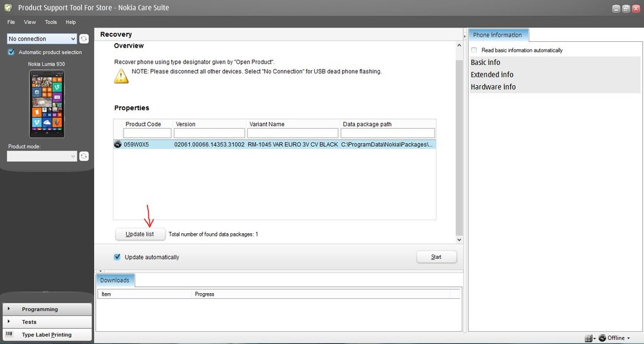Screen dimensions: 644x344
Task: Click the Offline globe icon in the status bar
Action: [602, 338]
